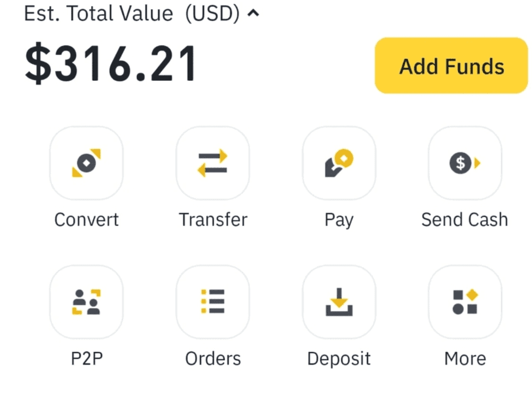Click the "Convert" text label
The width and height of the screenshot is (532, 399).
click(x=86, y=220)
